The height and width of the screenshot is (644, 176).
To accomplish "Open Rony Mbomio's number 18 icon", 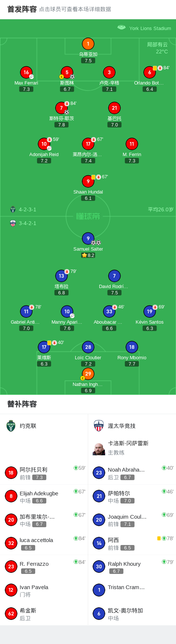I will tap(132, 347).
